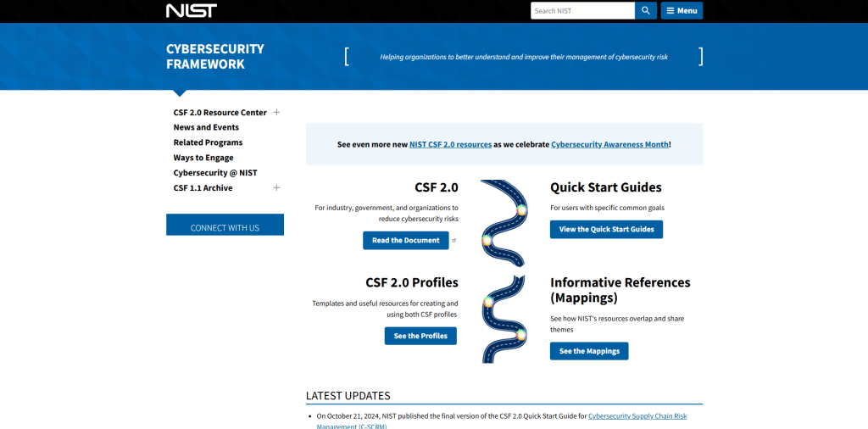Screen dimensions: 868x429
Task: Expand CSF 1.1 Archive plus icon
Action: point(277,187)
